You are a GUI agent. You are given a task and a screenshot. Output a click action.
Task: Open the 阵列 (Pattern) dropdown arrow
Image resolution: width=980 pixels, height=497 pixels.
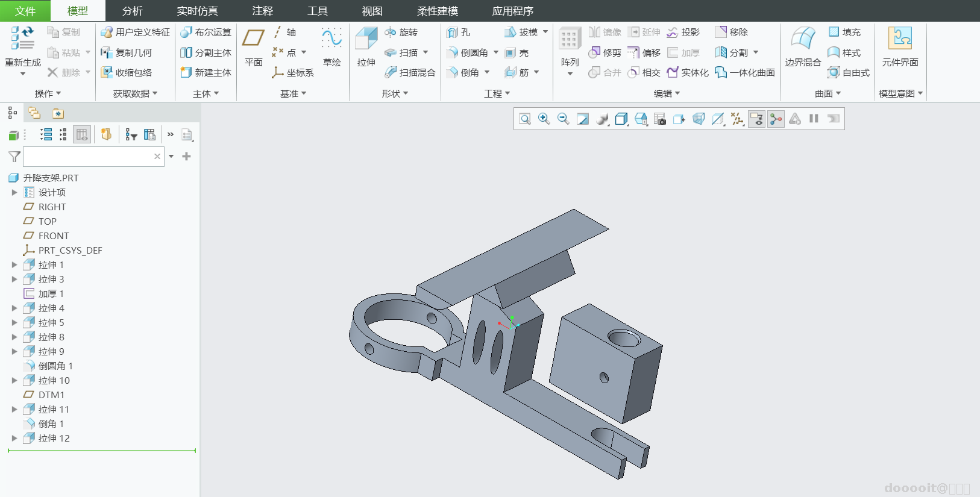(x=570, y=74)
